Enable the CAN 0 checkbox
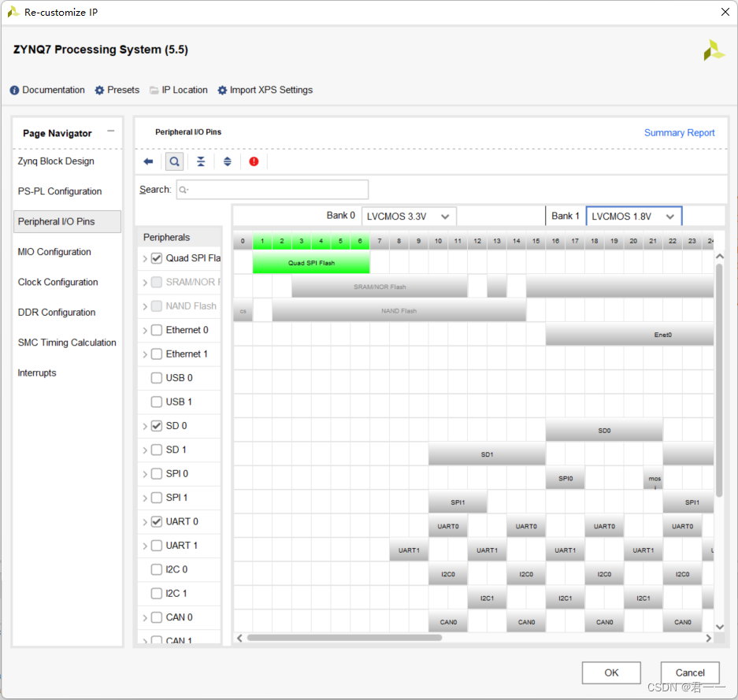The image size is (738, 700). pyautogui.click(x=157, y=617)
